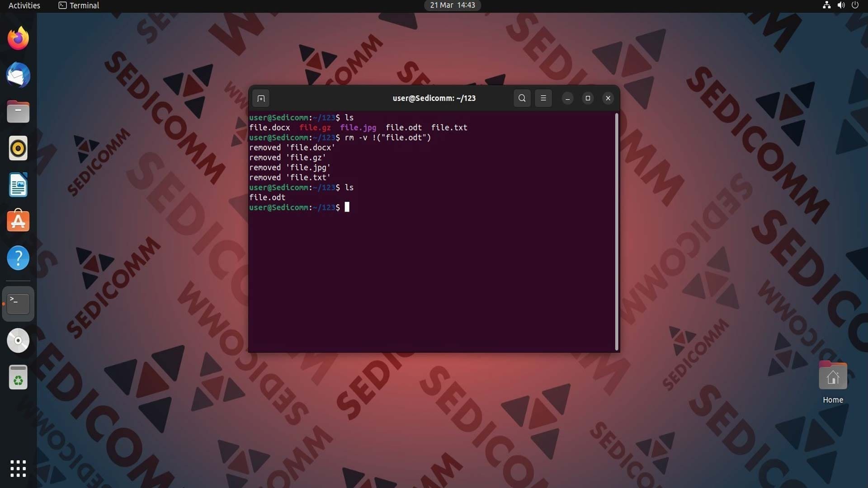
Task: Open the terminal hamburger menu
Action: tap(543, 98)
